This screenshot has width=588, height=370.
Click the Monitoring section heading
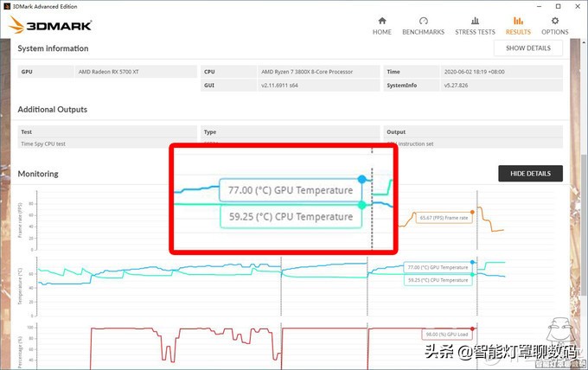38,174
